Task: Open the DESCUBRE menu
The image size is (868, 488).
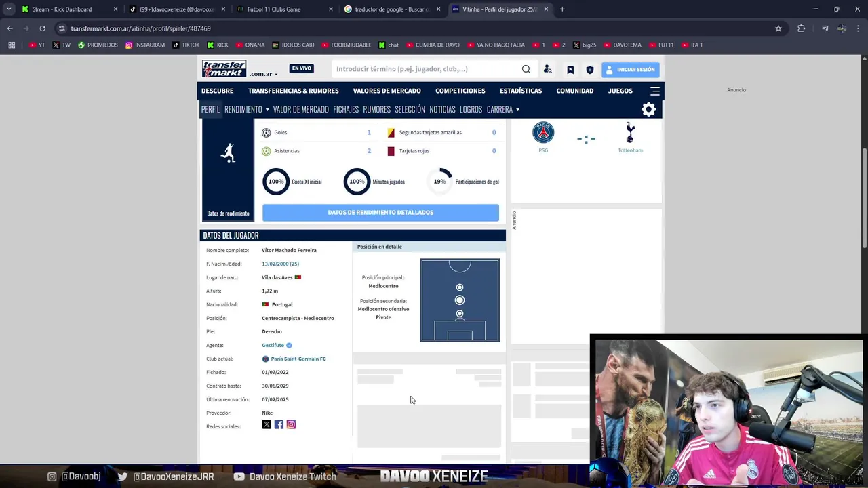Action: tap(217, 91)
